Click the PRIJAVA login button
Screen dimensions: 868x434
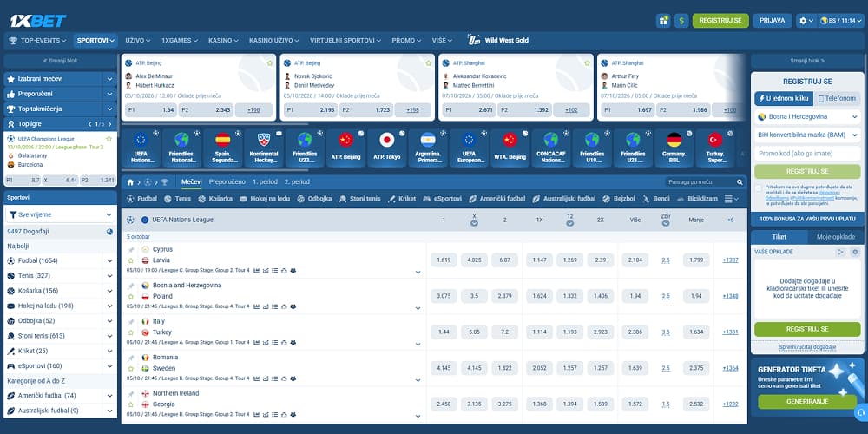(x=773, y=21)
